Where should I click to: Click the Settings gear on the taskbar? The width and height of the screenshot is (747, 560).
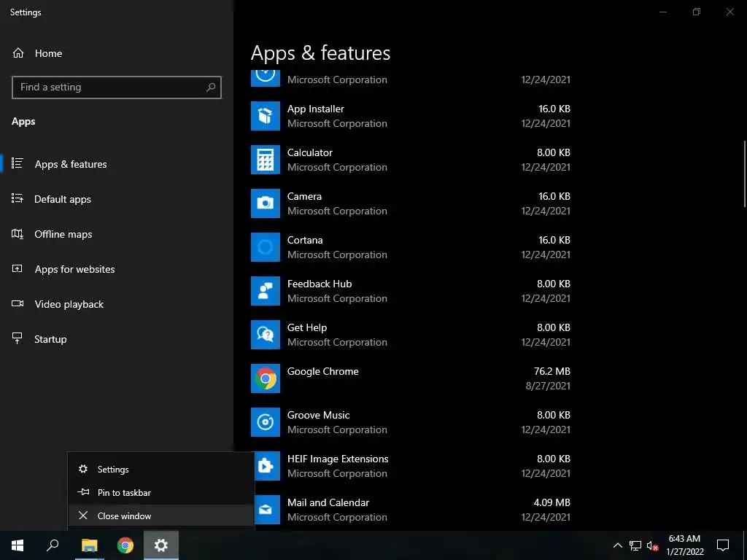click(161, 545)
